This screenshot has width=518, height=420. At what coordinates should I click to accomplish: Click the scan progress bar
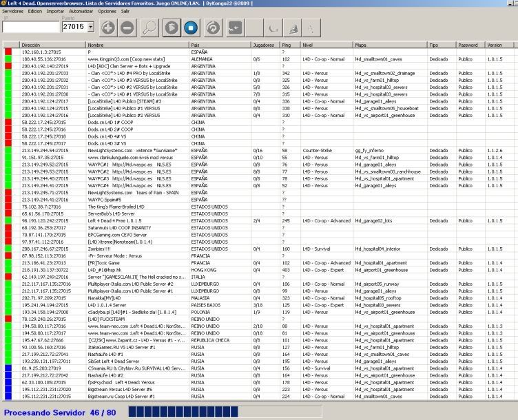[x=225, y=412]
